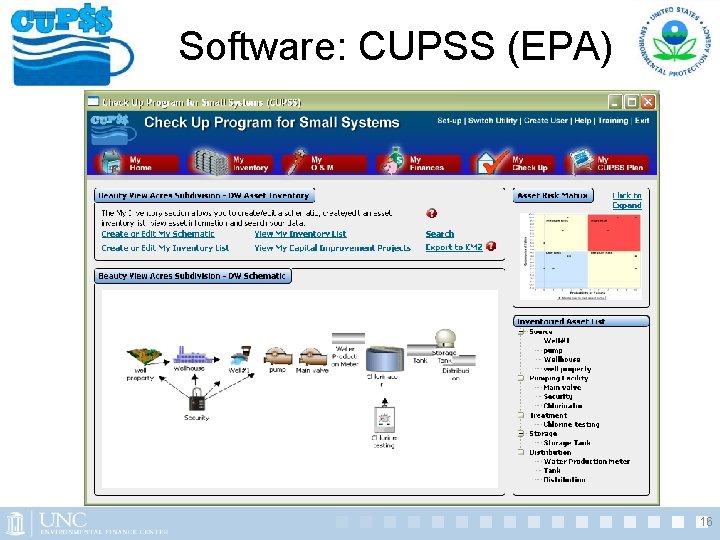The image size is (720, 540).
Task: Click the large CUPSS logo on the slide
Action: click(x=72, y=46)
